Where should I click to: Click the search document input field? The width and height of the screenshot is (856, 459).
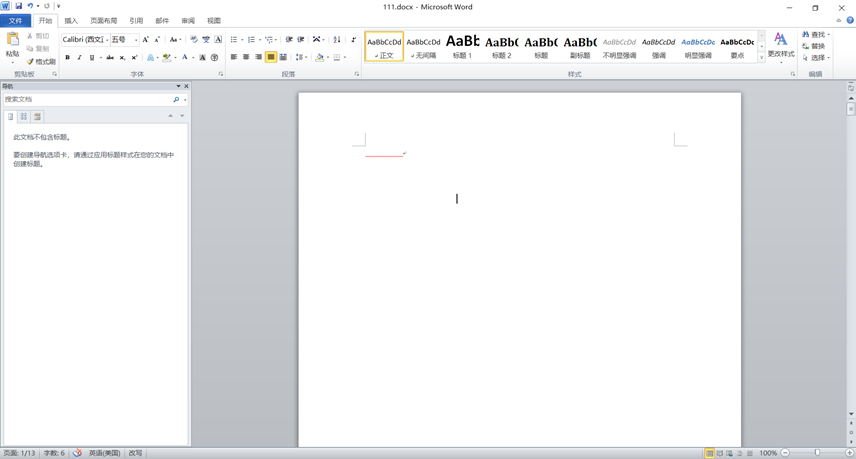87,99
